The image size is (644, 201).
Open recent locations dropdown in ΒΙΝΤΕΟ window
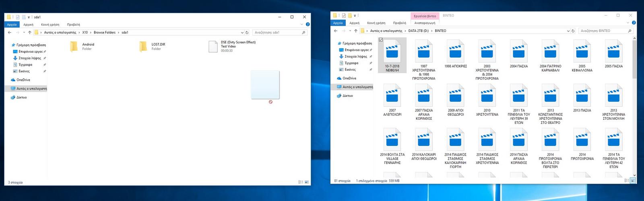(x=350, y=31)
